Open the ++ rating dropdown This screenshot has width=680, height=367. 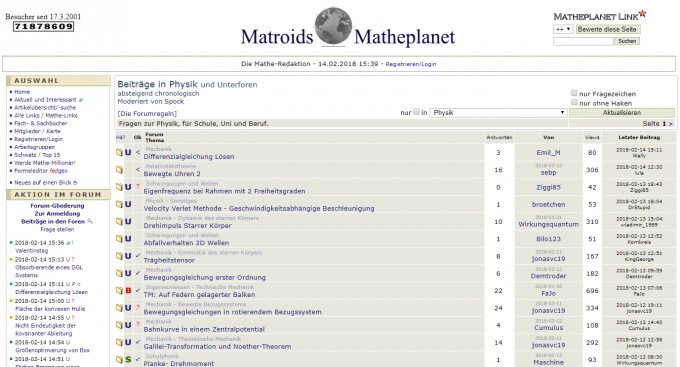pyautogui.click(x=563, y=29)
